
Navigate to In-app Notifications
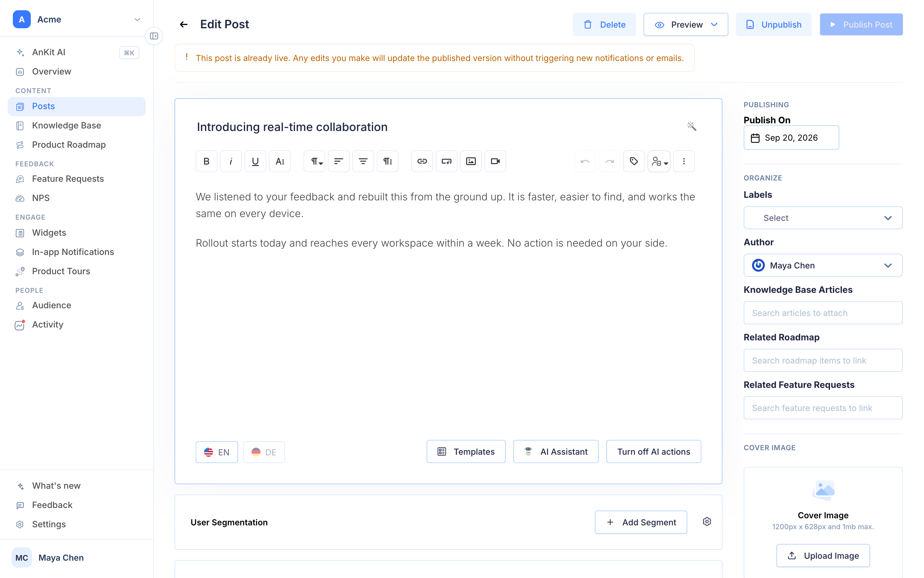pyautogui.click(x=76, y=252)
